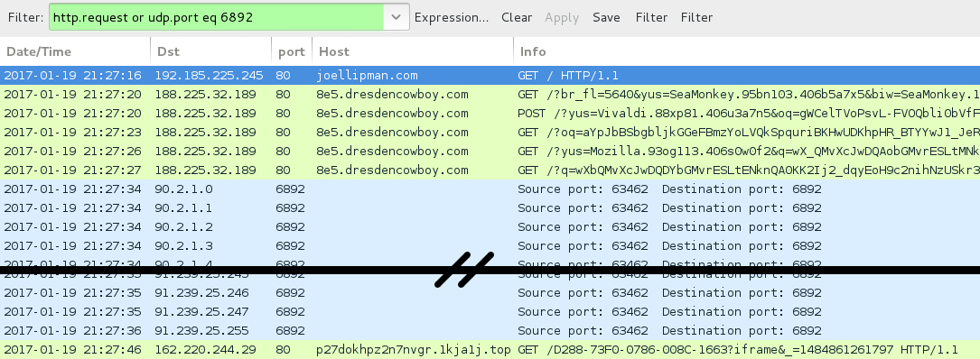The height and width of the screenshot is (359, 980).
Task: Click timestamp 2017-01-19 21:27:27
Action: point(72,170)
